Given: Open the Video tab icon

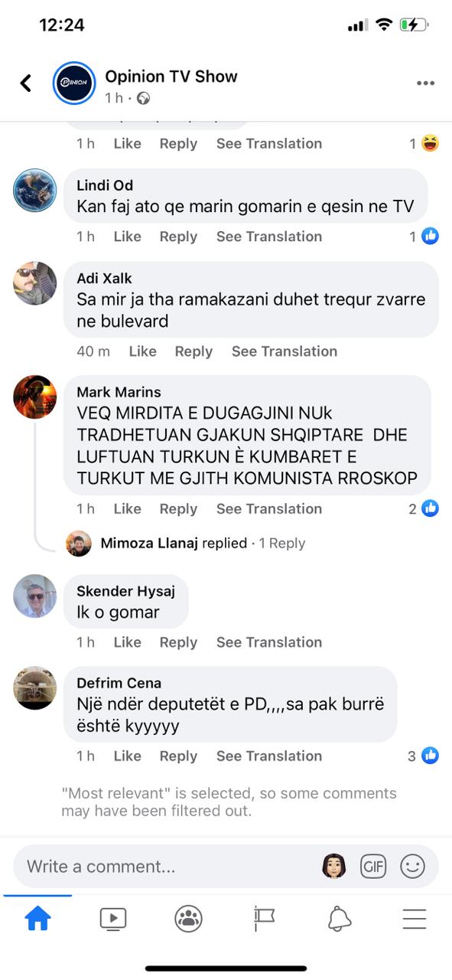Looking at the screenshot, I should point(113,918).
